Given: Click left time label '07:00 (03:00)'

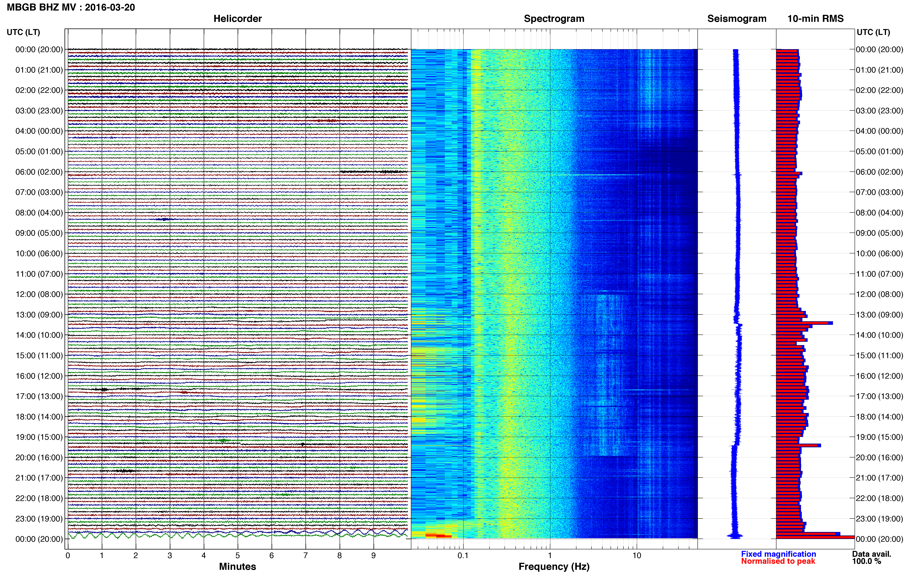Looking at the screenshot, I should click(x=39, y=192).
